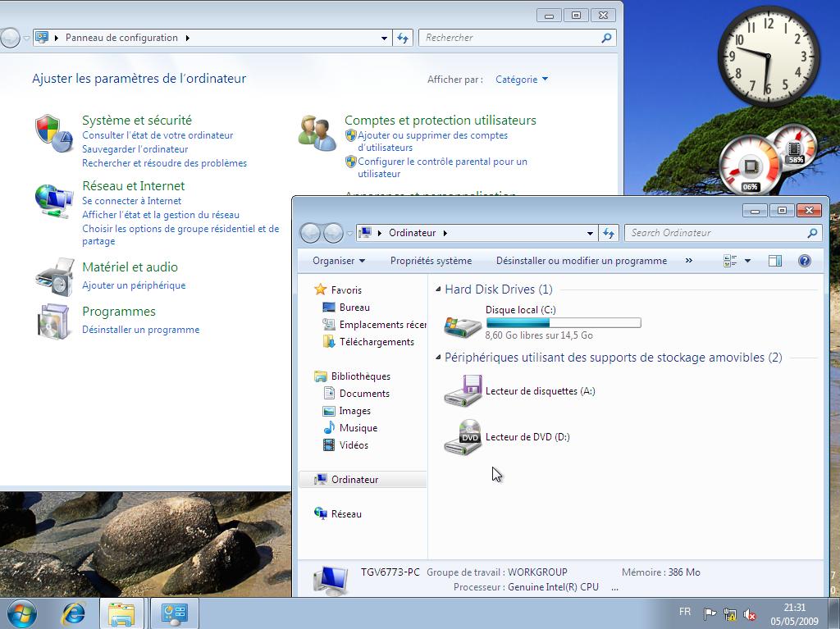Image resolution: width=840 pixels, height=629 pixels.
Task: Open Ajouter un périphérique link
Action: tap(134, 285)
